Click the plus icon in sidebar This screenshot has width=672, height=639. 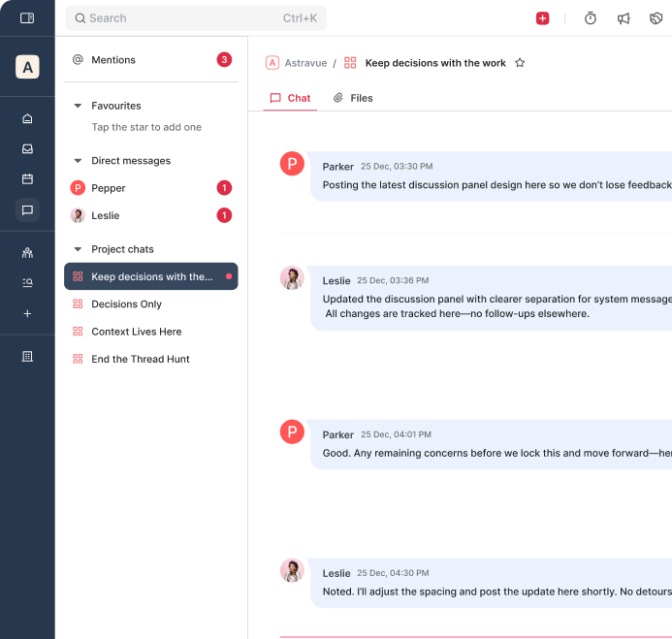pyautogui.click(x=27, y=313)
